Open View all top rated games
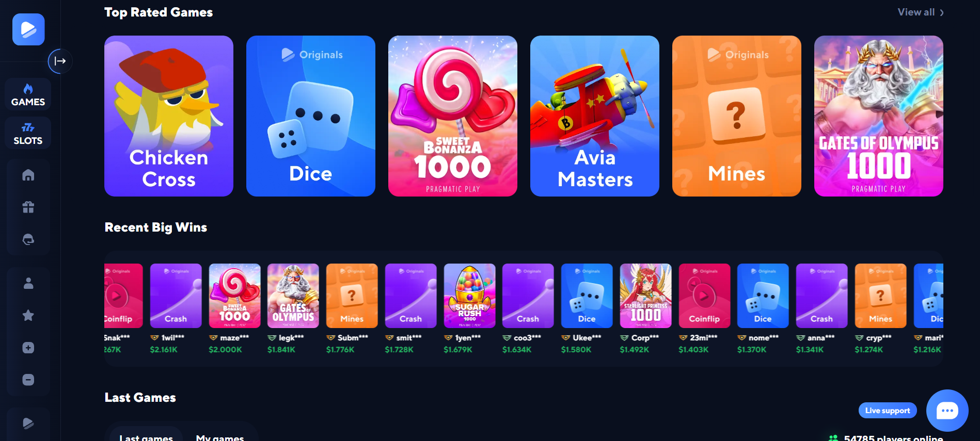 921,12
